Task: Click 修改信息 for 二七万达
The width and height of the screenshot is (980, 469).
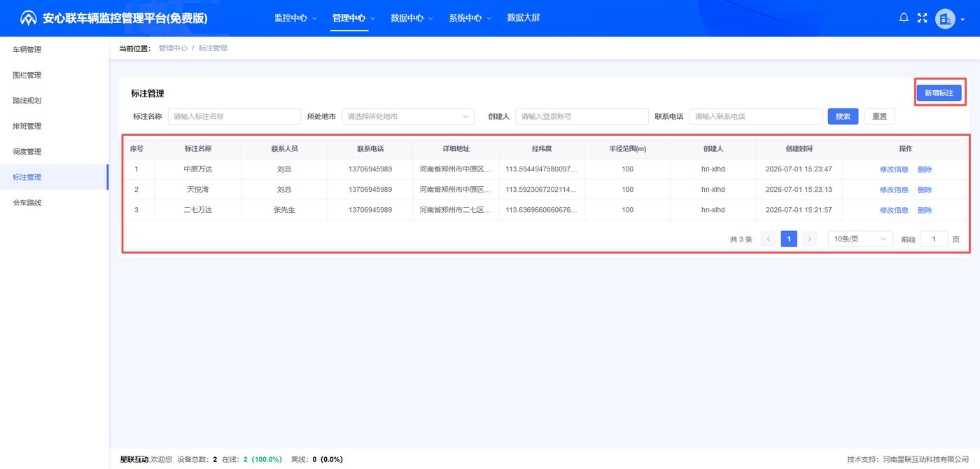Action: 894,210
